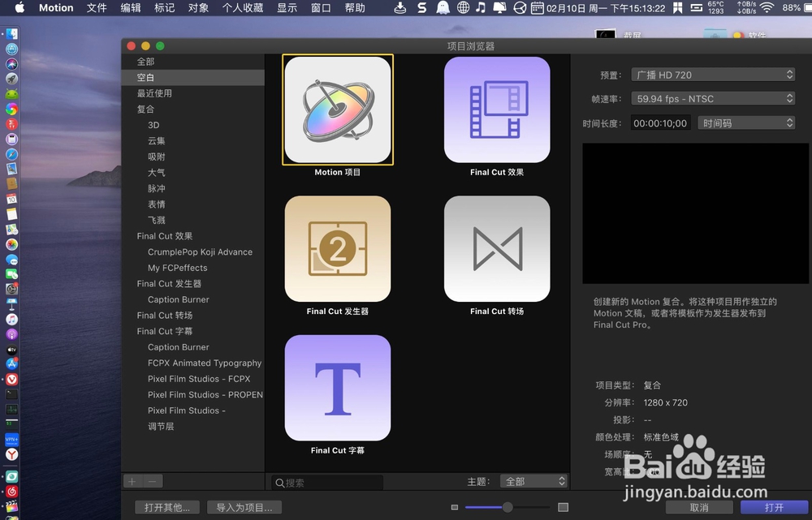Click the 导入为项目... button

point(244,508)
